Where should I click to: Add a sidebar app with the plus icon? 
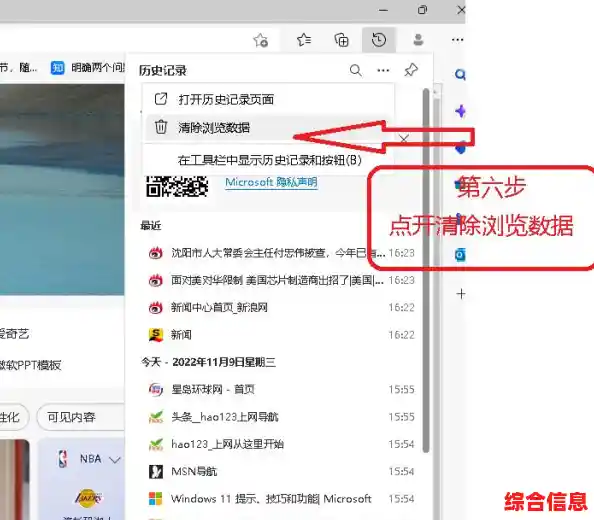[461, 294]
